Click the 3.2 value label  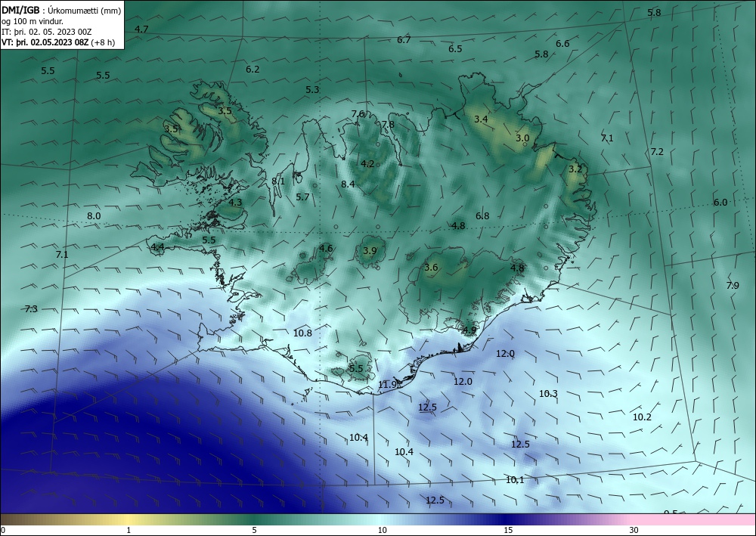tap(575, 169)
